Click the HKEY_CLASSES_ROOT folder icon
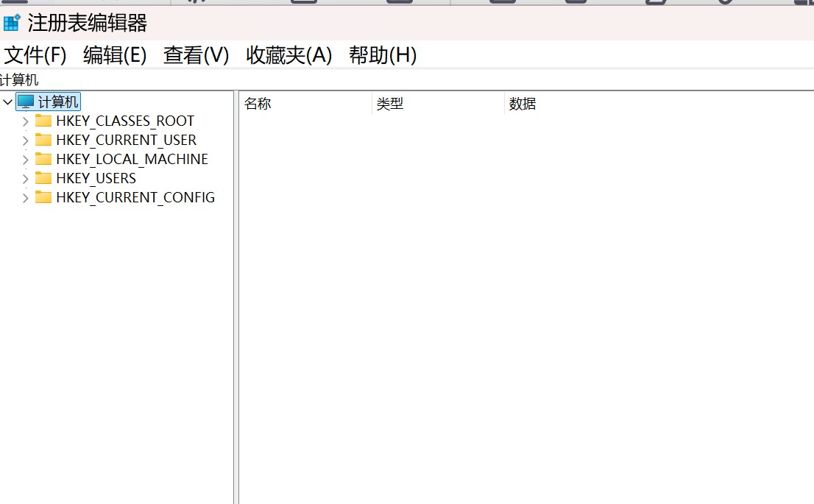Image resolution: width=814 pixels, height=504 pixels. [x=43, y=121]
